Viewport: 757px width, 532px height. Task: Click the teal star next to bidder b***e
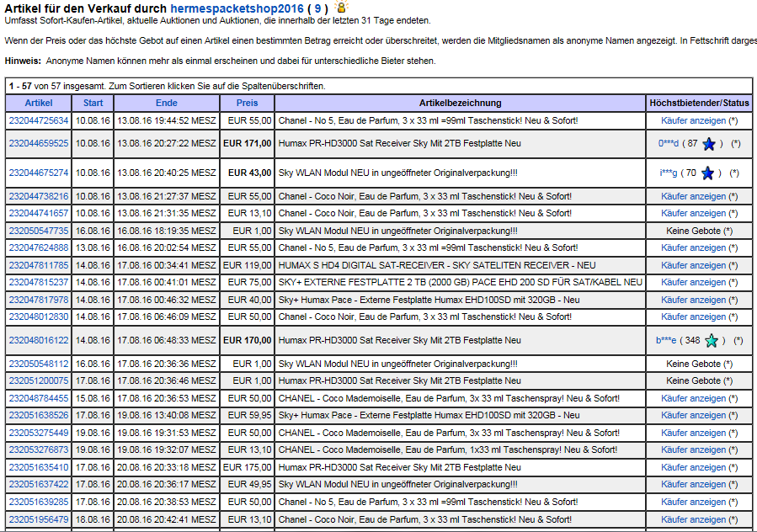click(712, 341)
